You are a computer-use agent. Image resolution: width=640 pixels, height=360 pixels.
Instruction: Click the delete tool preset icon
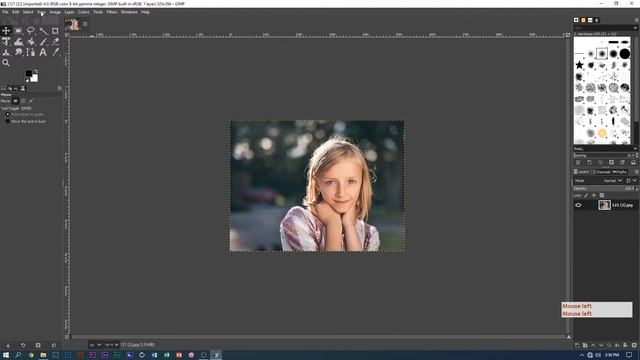[x=38, y=345]
